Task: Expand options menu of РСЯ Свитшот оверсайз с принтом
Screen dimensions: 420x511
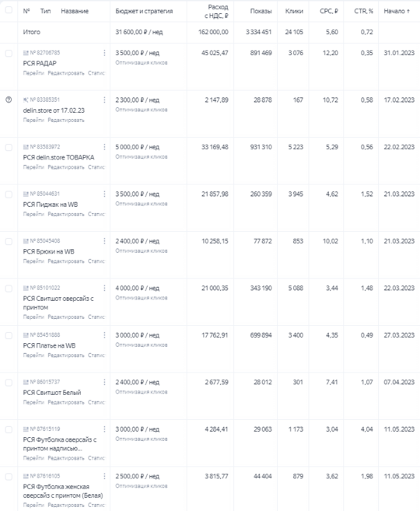Action: [104, 288]
